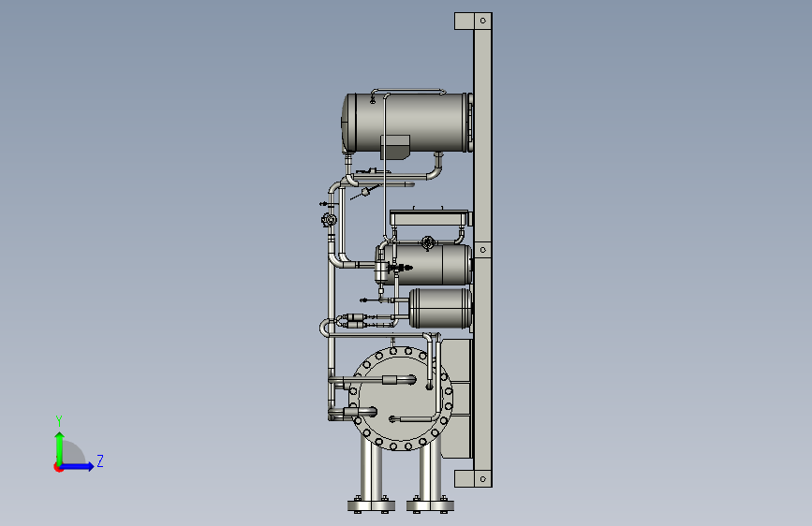Viewport: 812px width, 526px height.
Task: Select the large upper horizontal tank
Action: [406, 123]
